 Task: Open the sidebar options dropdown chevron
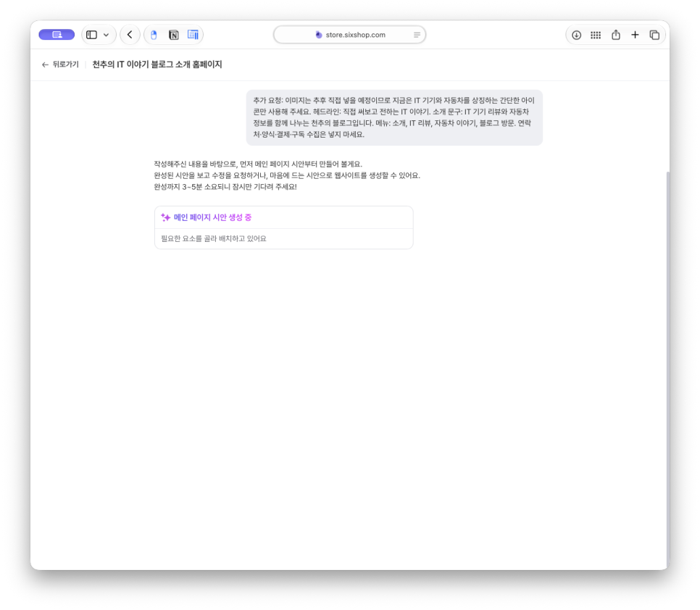tap(107, 35)
